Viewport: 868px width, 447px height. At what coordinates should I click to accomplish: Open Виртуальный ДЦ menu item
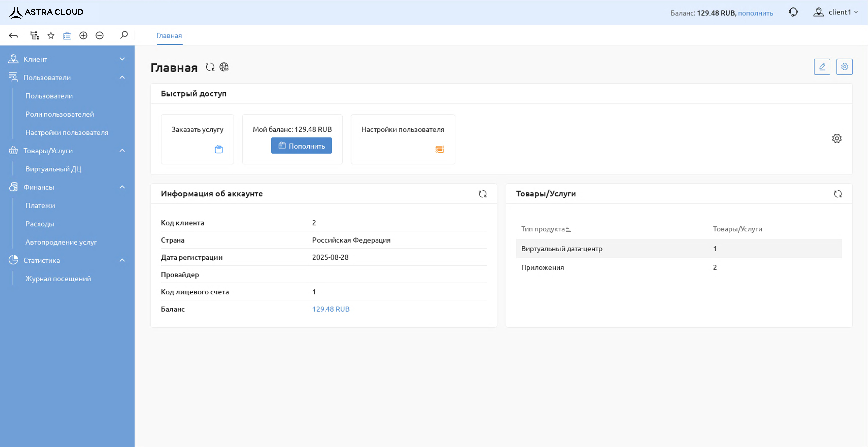[x=53, y=169]
